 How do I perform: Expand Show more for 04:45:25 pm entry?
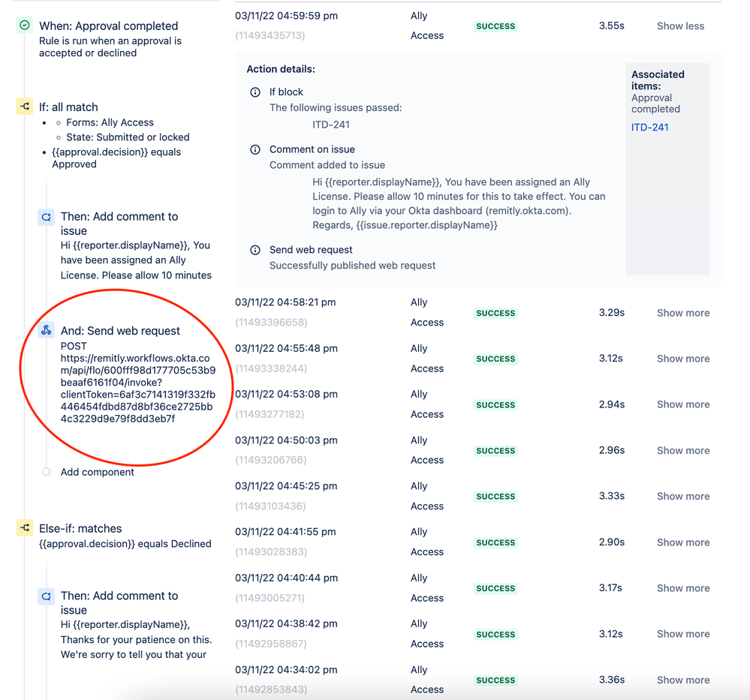683,497
